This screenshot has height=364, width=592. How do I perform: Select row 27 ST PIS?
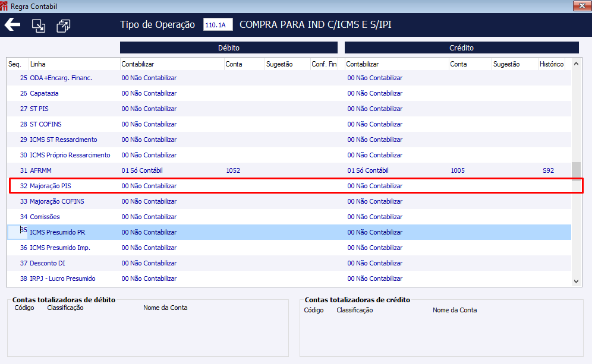[x=289, y=109]
